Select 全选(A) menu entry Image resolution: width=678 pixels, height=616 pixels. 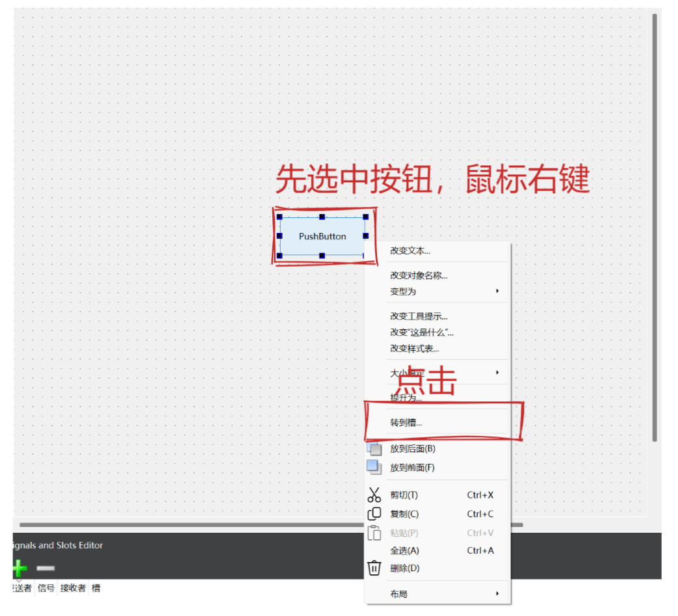437,551
